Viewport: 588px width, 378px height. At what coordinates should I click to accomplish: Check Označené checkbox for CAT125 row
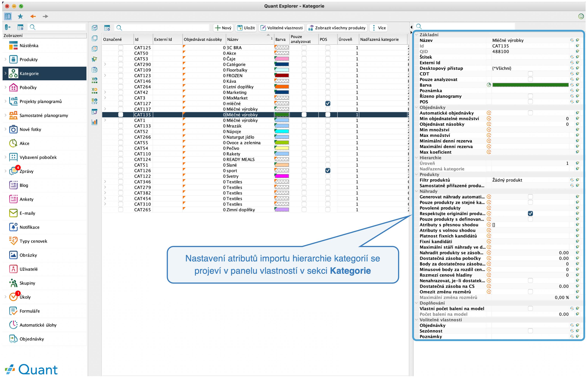point(120,48)
